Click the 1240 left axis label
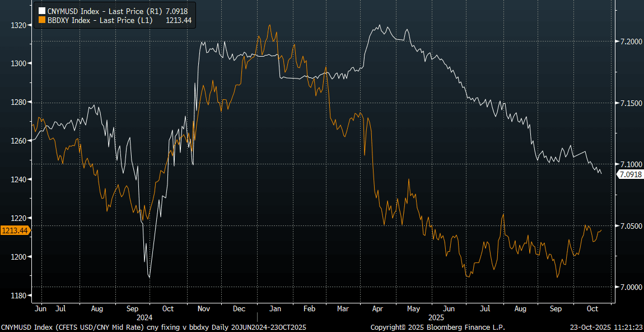 point(19,180)
